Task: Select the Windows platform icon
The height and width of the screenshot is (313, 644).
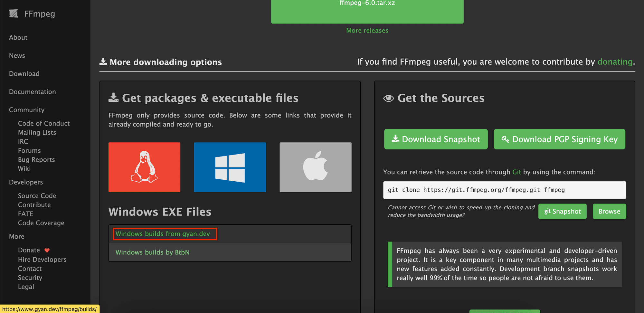Action: [x=230, y=167]
